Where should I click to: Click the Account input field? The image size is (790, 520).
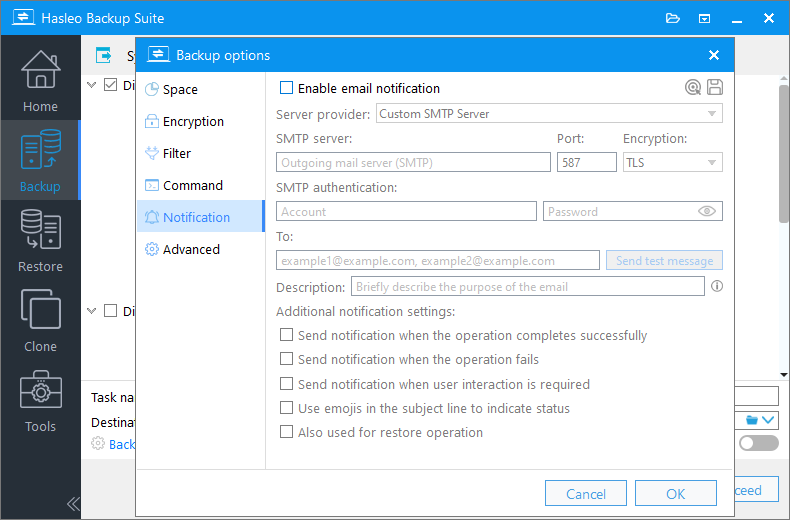coord(406,211)
